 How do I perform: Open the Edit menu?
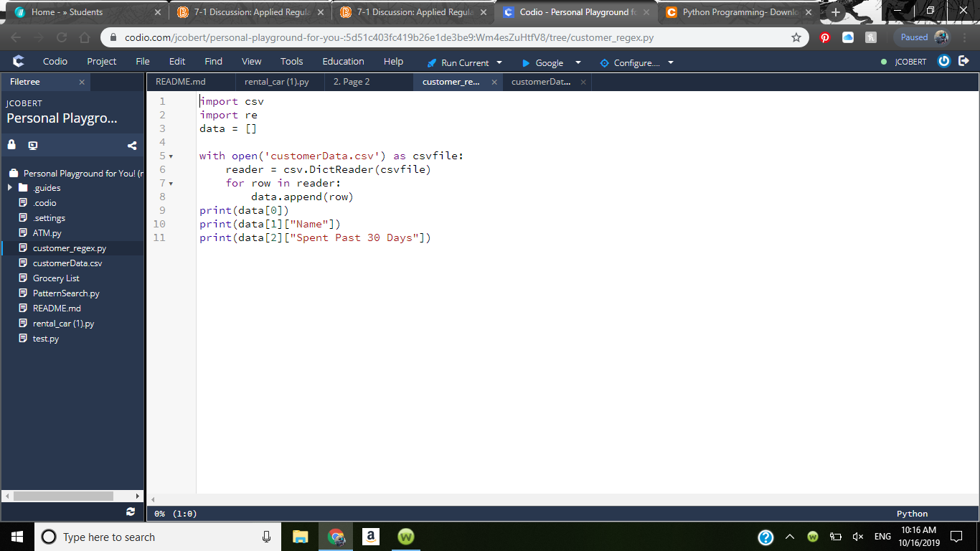(x=177, y=62)
